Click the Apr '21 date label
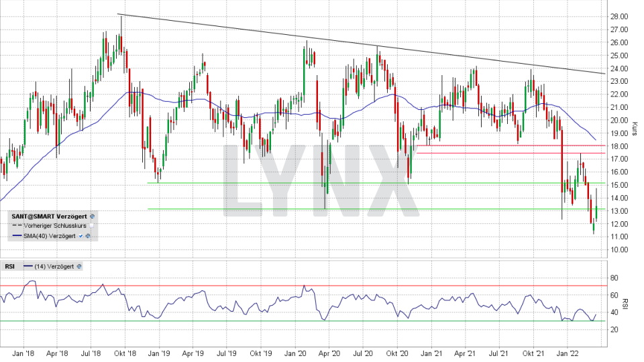The height and width of the screenshot is (362, 644). point(465,353)
